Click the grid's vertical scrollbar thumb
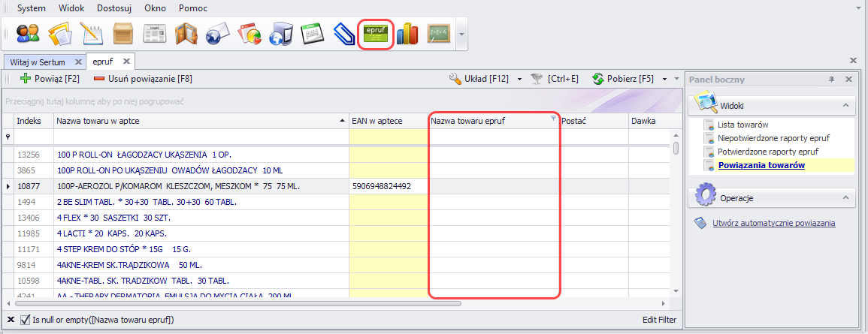 click(x=676, y=148)
